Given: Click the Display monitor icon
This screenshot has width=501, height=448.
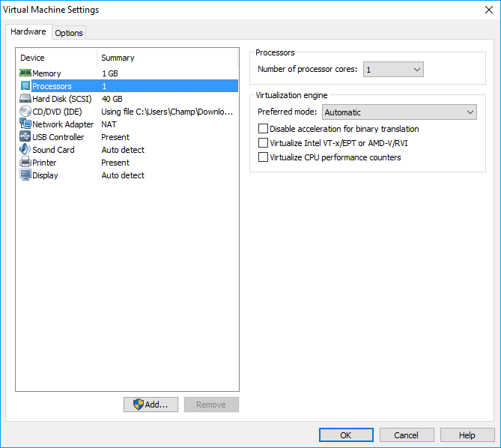Looking at the screenshot, I should pyautogui.click(x=25, y=175).
